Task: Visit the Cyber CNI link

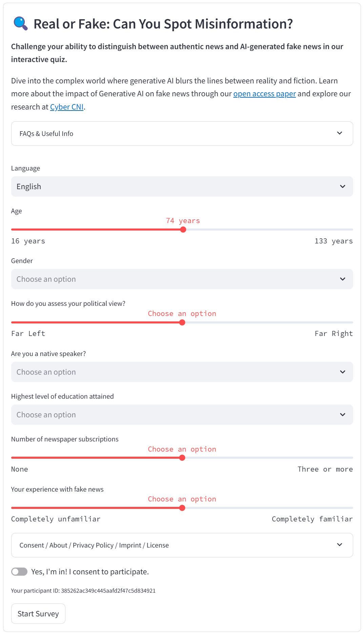Action: (x=67, y=107)
